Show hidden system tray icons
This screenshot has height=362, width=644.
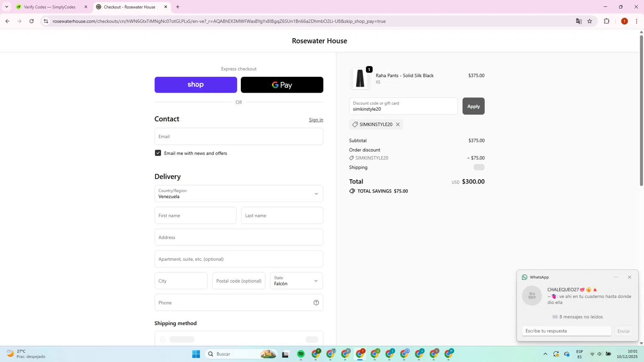coord(545,354)
